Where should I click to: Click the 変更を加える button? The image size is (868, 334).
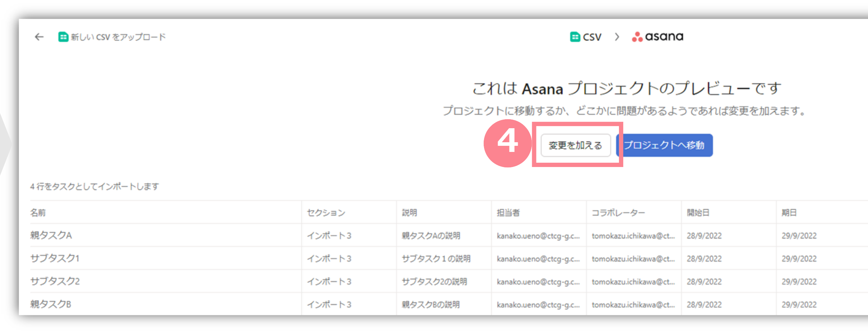576,145
